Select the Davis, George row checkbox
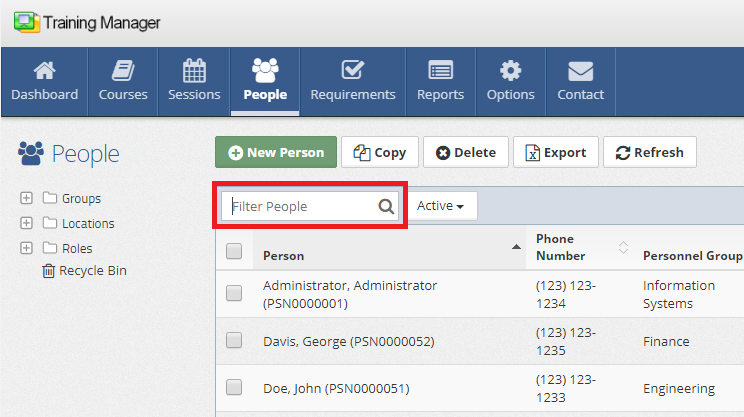This screenshot has width=744, height=417. coord(234,341)
